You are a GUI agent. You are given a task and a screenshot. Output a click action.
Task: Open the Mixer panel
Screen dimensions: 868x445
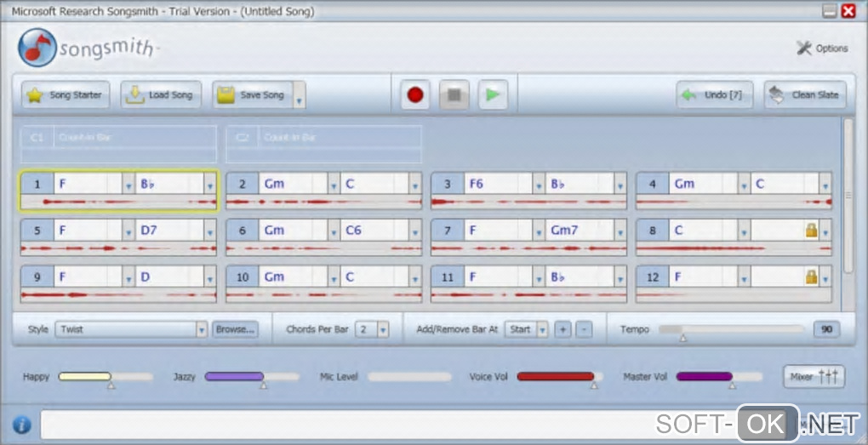814,377
